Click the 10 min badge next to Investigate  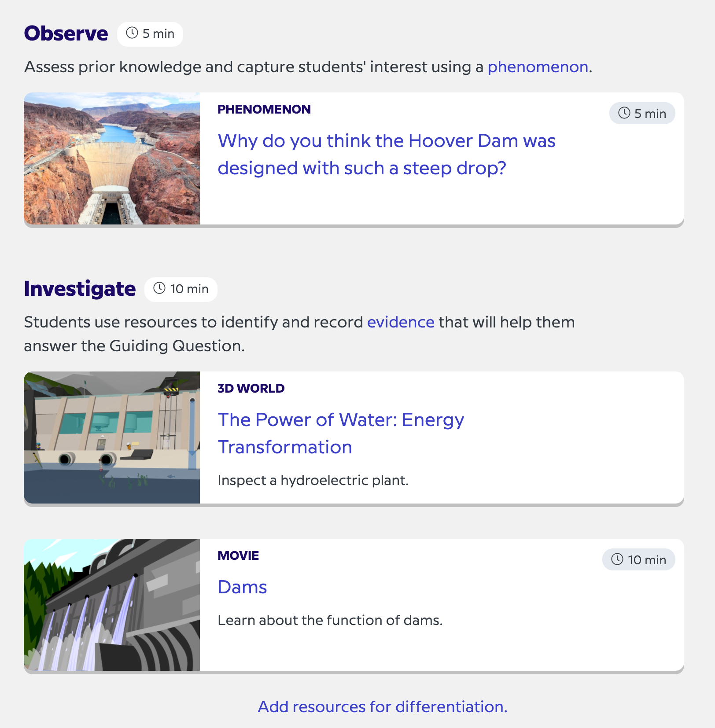point(181,289)
